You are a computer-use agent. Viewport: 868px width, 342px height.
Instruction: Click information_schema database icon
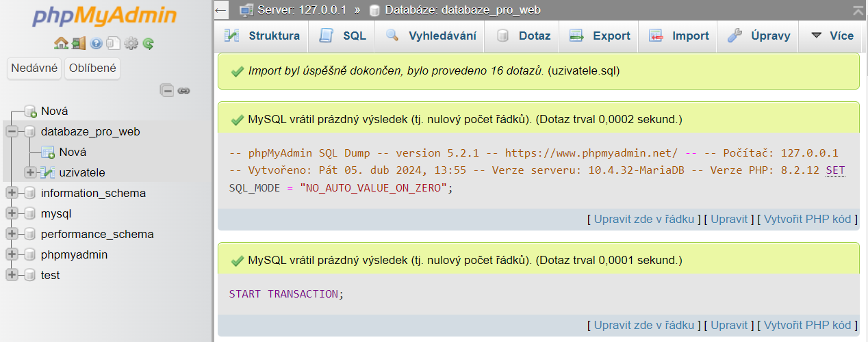(x=29, y=193)
